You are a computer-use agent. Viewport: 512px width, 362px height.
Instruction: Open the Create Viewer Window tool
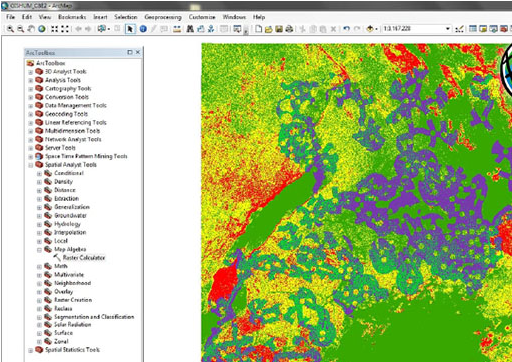click(x=237, y=29)
